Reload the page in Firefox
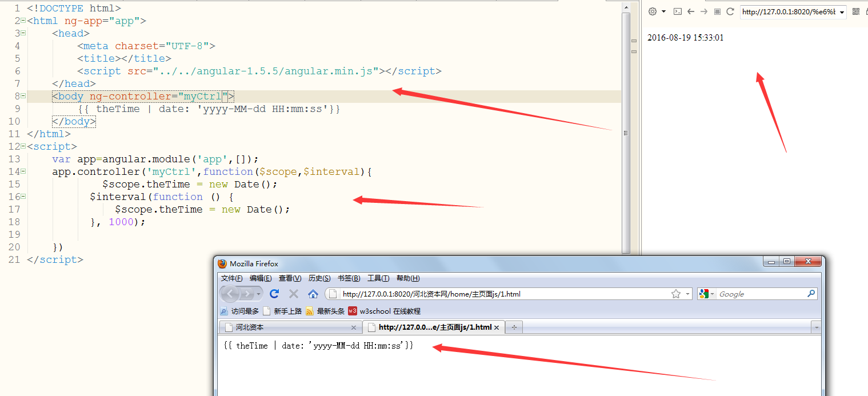 click(x=274, y=294)
